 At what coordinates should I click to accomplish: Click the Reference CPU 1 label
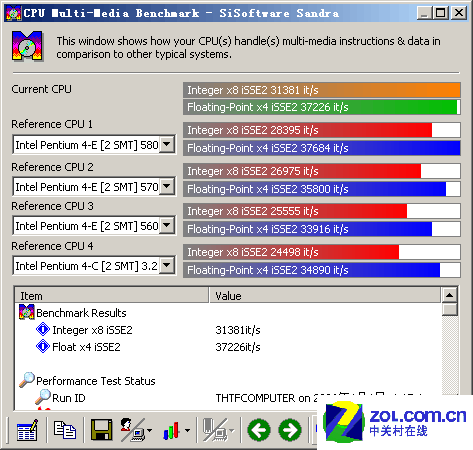click(52, 124)
